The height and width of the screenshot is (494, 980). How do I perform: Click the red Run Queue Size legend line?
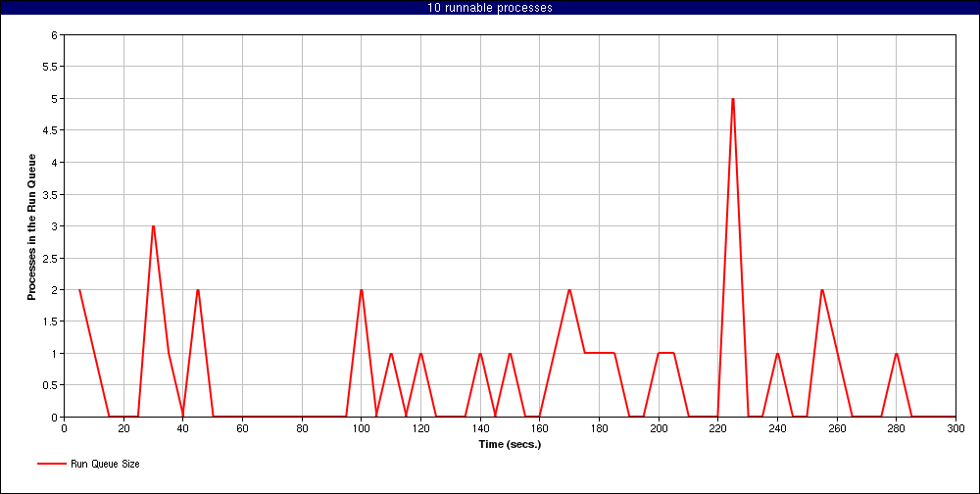52,464
